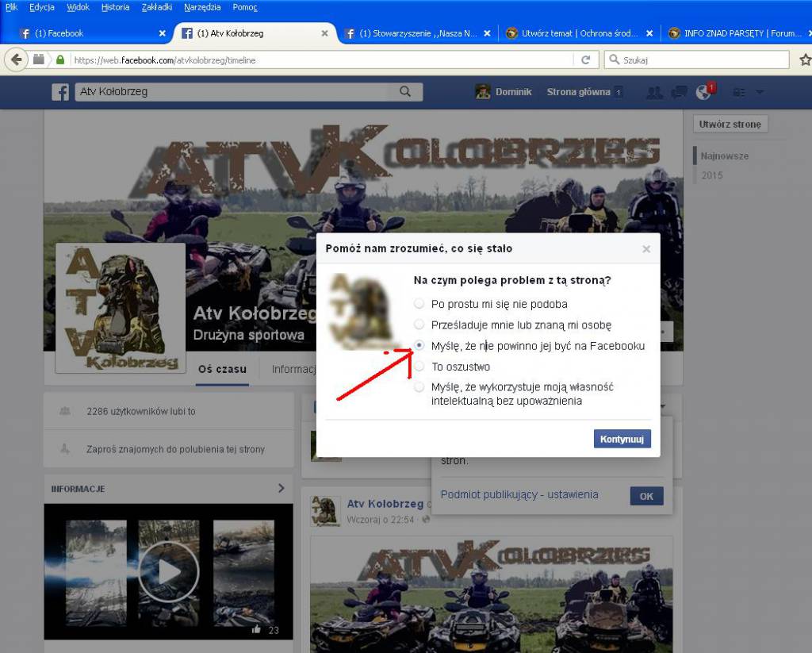Click the site identity icon beside padlock
This screenshot has width=812, height=653.
(39, 60)
